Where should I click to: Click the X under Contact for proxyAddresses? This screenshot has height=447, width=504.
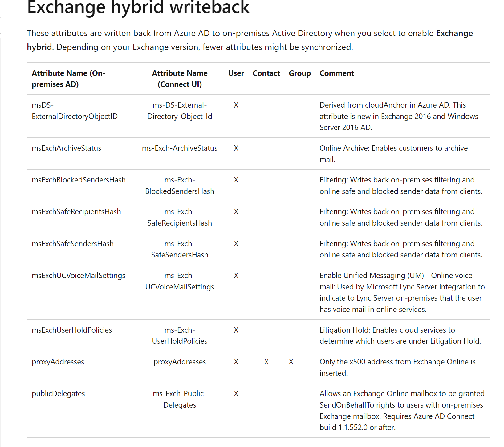[x=266, y=362]
